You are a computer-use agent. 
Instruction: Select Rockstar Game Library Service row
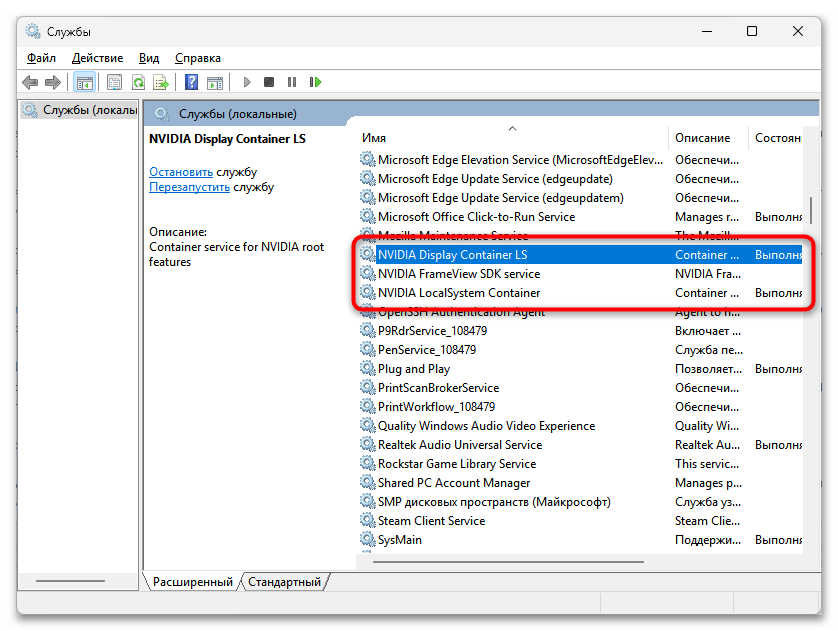pyautogui.click(x=580, y=464)
